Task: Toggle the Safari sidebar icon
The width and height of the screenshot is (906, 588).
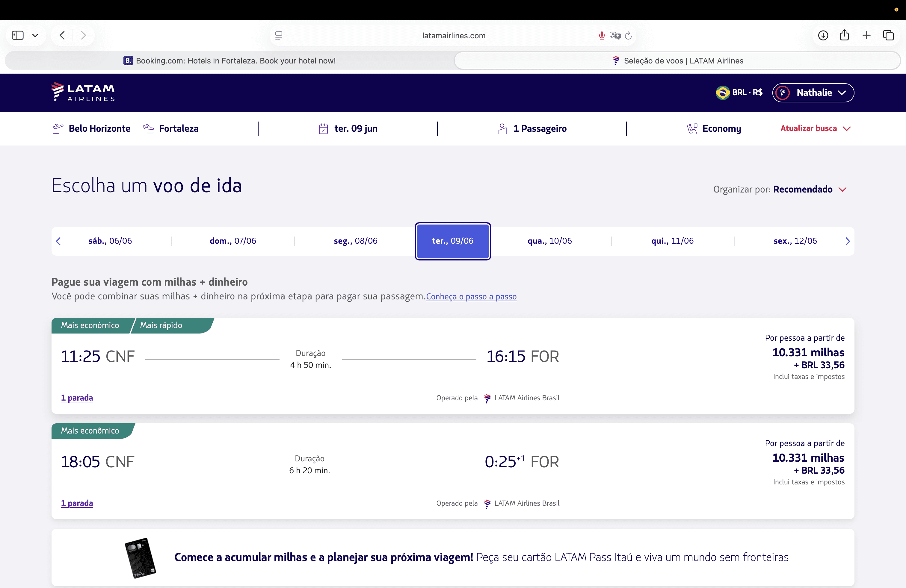Action: 18,35
